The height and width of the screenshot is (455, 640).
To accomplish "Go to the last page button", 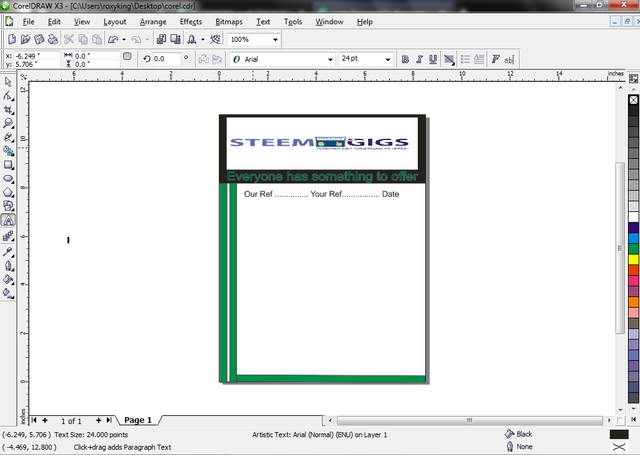I will pos(109,420).
